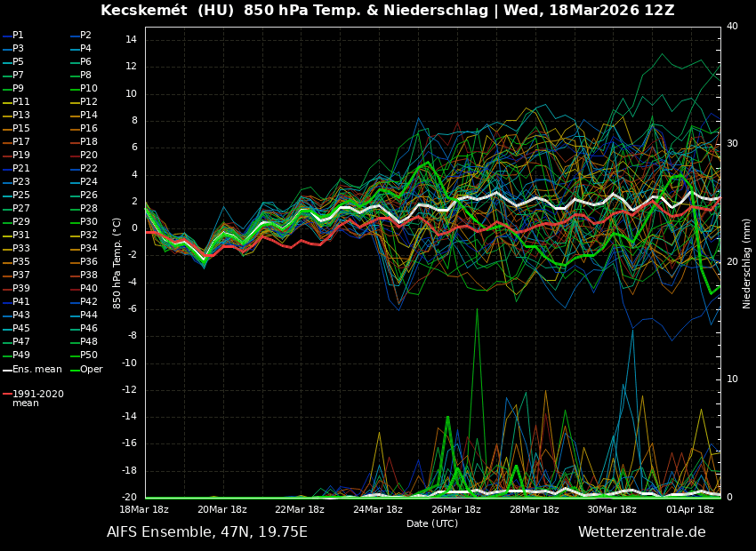Click the P25 legend entry
The height and width of the screenshot is (551, 756).
[x=21, y=196]
